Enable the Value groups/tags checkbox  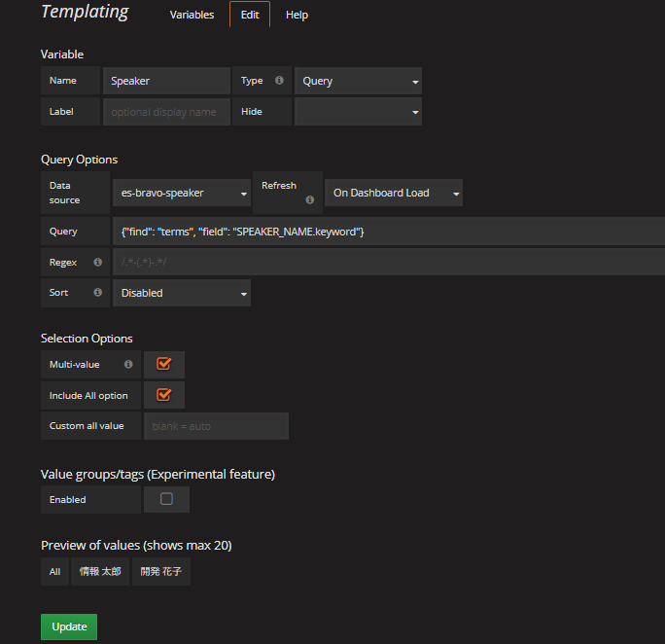point(166,499)
